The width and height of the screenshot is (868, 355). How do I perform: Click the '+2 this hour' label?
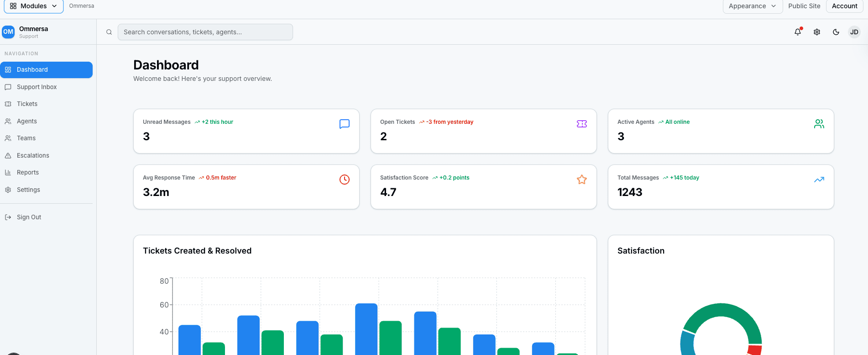217,122
